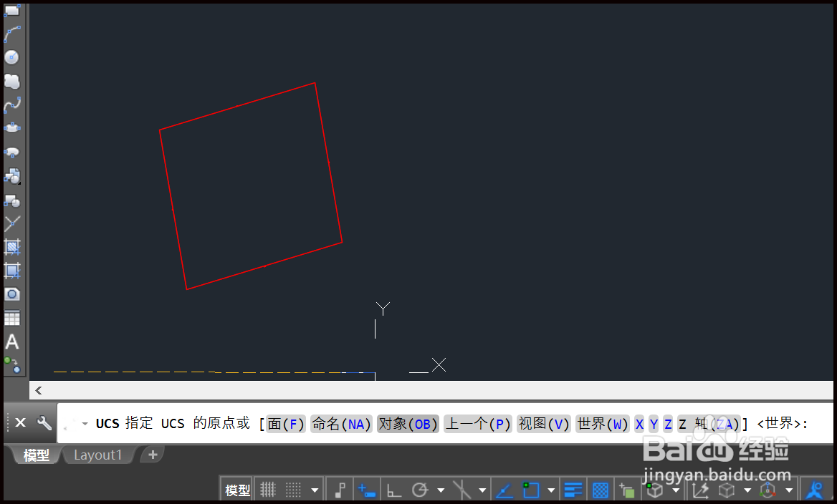Select the Circle draw tool

pyautogui.click(x=11, y=57)
